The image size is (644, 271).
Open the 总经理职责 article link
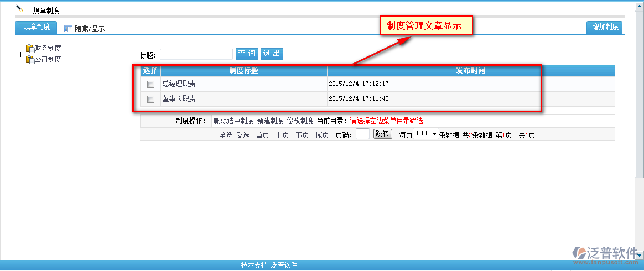pyautogui.click(x=180, y=84)
